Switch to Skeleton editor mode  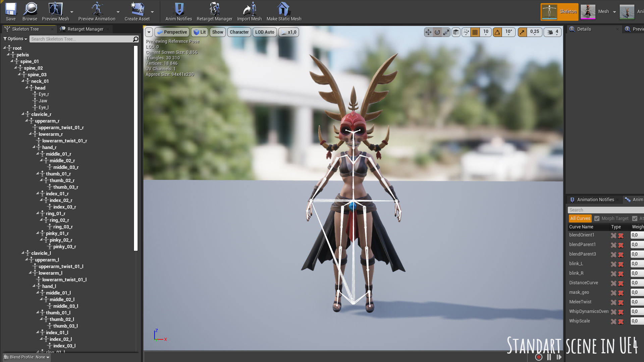pos(559,12)
